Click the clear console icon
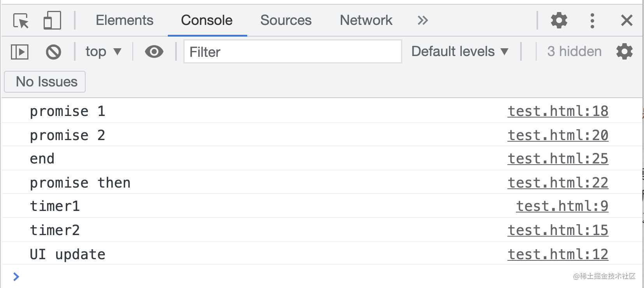Screen dimensions: 644x288 tap(53, 52)
